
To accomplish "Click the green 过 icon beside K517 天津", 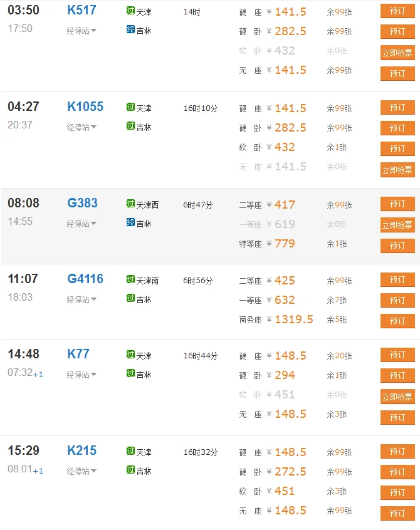I will 130,11.
